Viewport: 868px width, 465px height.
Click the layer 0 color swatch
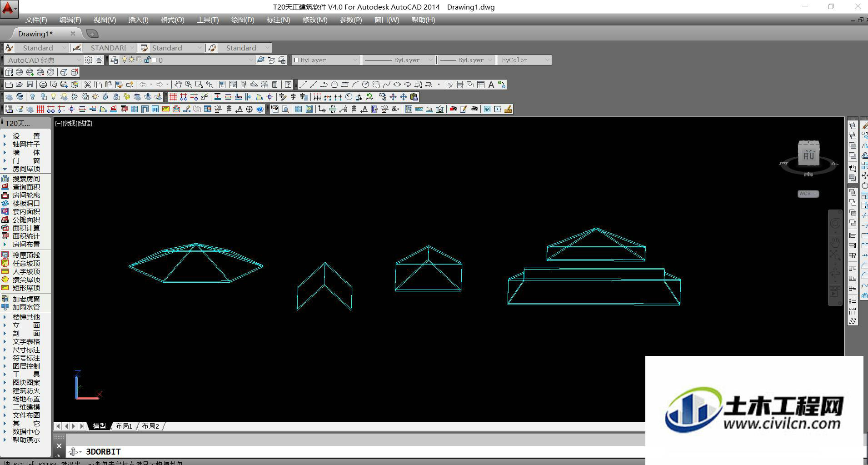154,60
